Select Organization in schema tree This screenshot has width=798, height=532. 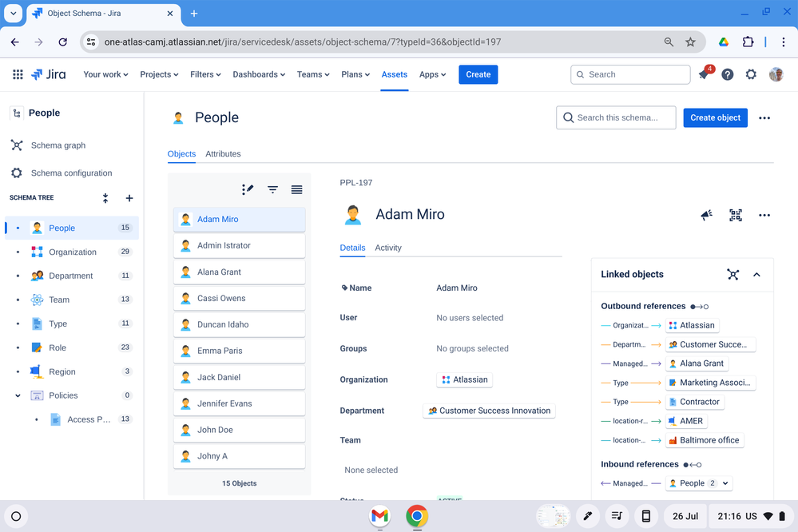(x=72, y=252)
